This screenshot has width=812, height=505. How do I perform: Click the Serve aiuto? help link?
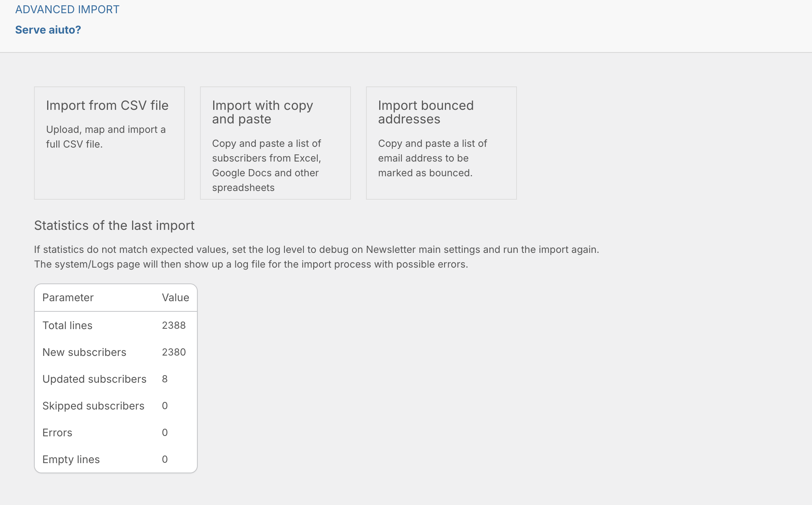coord(48,30)
